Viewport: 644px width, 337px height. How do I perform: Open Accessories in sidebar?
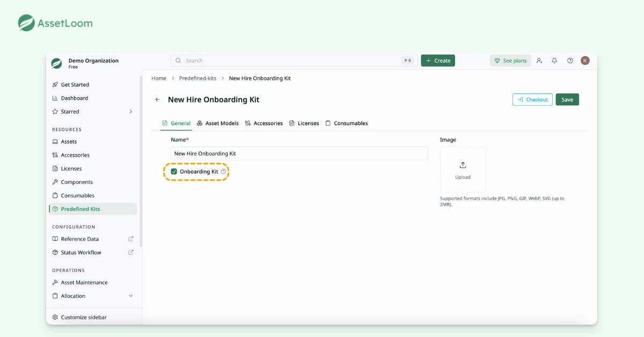(93, 155)
